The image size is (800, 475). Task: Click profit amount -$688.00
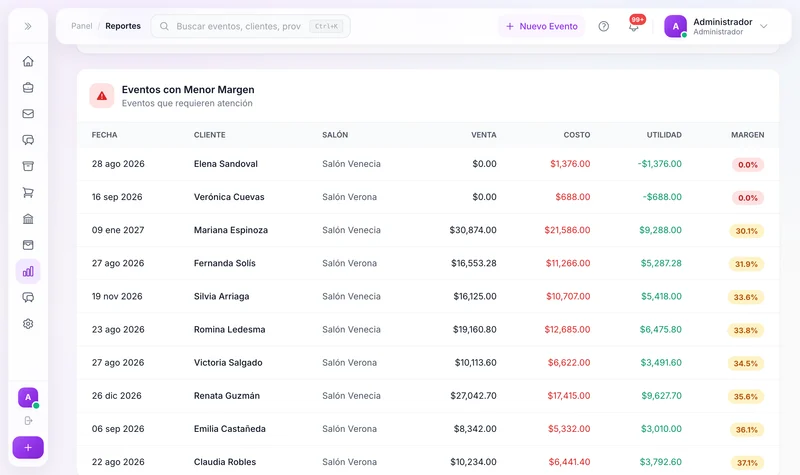point(662,197)
